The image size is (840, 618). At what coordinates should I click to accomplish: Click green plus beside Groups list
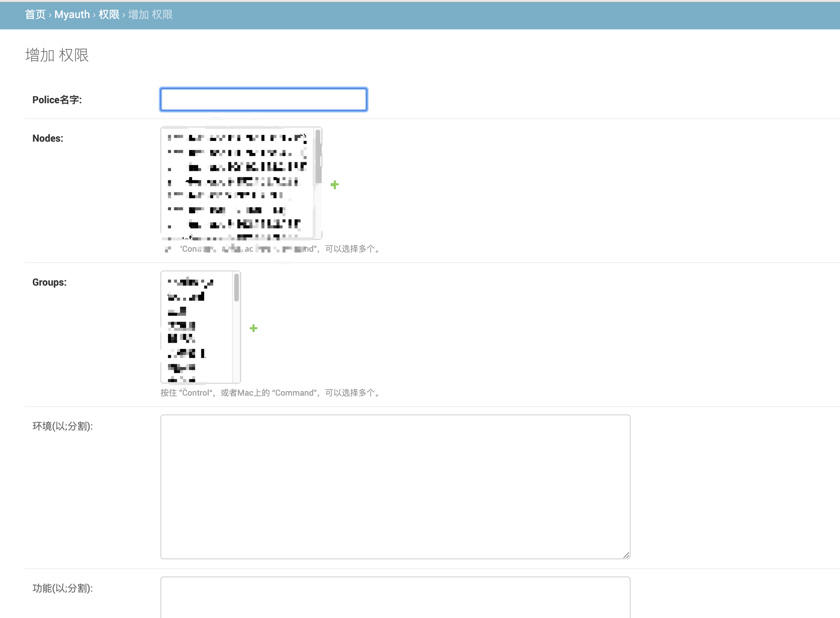(x=254, y=328)
